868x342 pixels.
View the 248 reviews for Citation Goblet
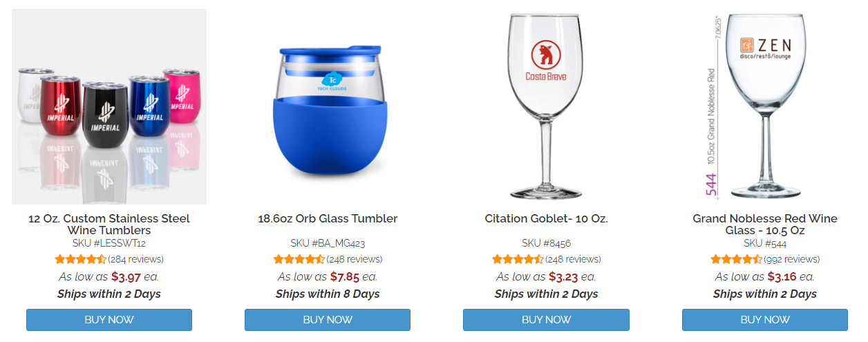point(573,260)
